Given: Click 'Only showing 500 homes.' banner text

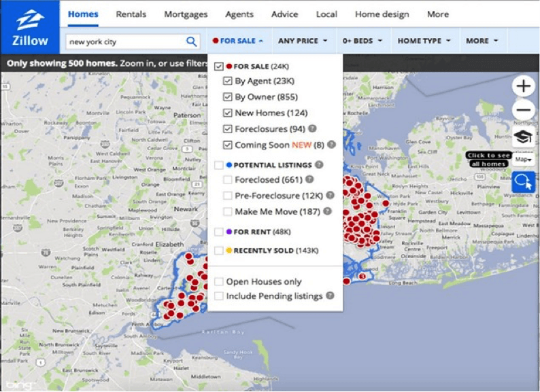Looking at the screenshot, I should coord(63,63).
